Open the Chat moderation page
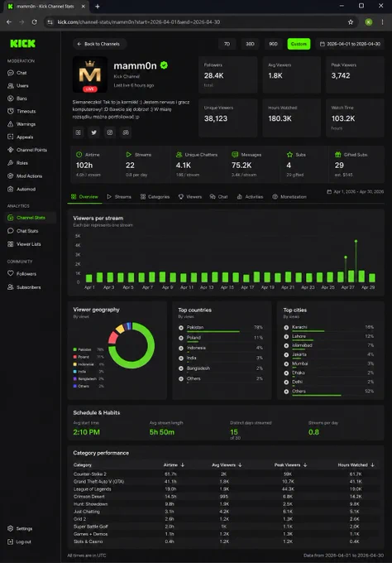The height and width of the screenshot is (563, 392). click(x=17, y=73)
